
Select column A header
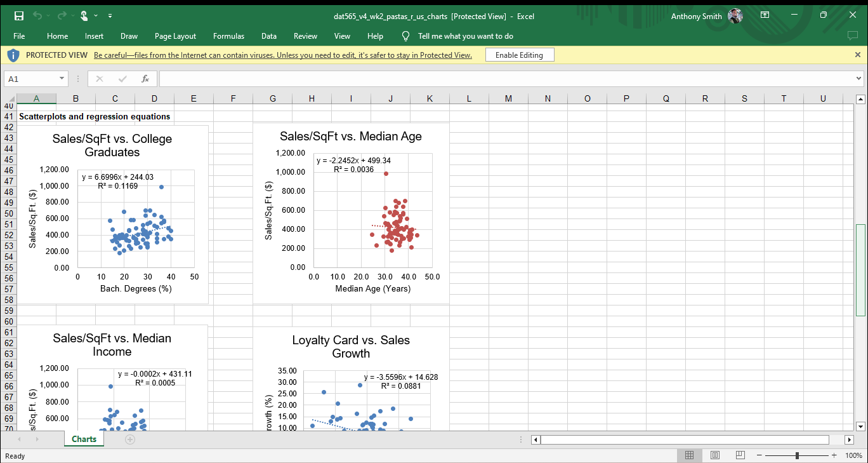pos(36,98)
